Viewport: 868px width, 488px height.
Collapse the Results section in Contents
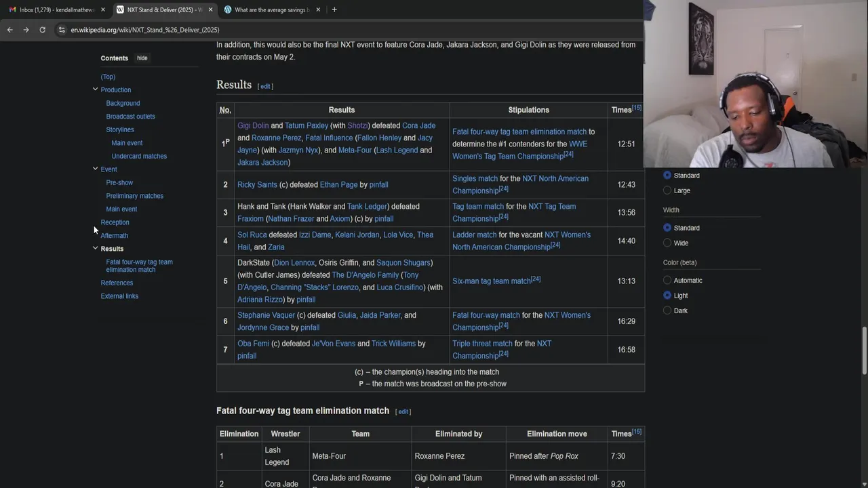tap(95, 248)
